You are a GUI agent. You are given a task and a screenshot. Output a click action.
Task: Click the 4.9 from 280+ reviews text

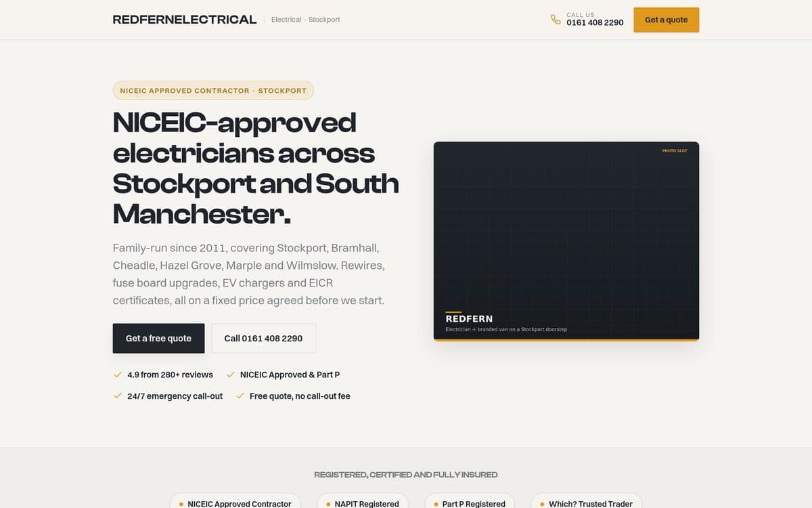[x=170, y=375]
